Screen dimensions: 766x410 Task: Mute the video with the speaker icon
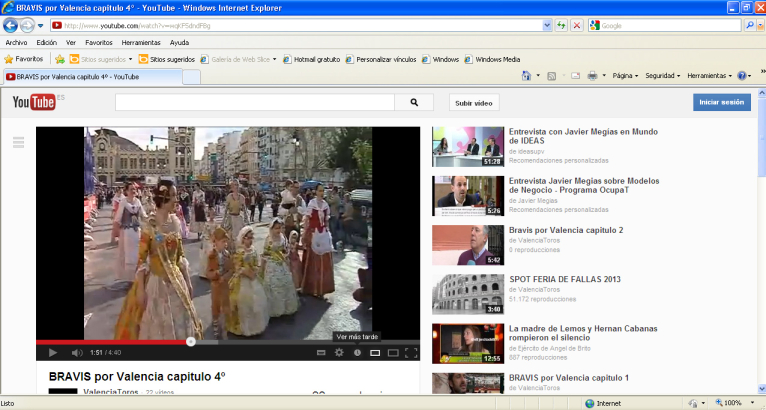click(x=77, y=352)
